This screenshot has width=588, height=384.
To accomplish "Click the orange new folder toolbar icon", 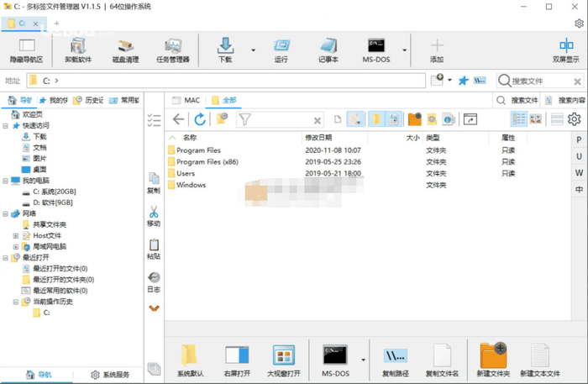I will pyautogui.click(x=415, y=119).
